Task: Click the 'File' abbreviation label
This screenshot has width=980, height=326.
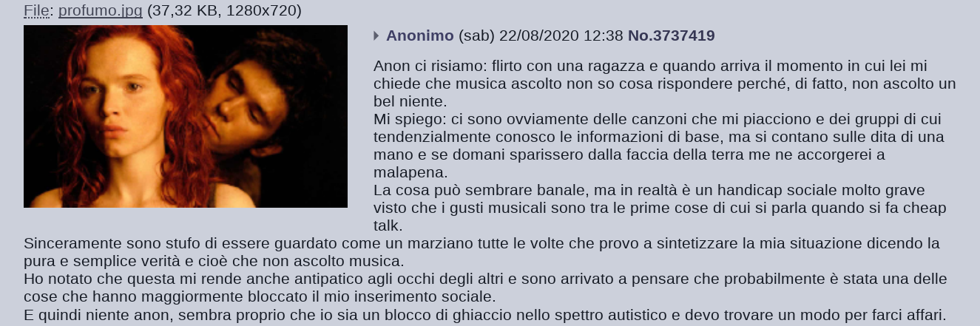Action: click(36, 11)
